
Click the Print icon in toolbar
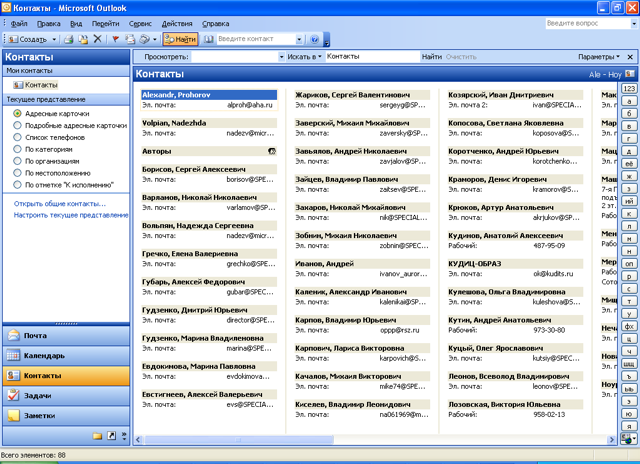(69, 39)
